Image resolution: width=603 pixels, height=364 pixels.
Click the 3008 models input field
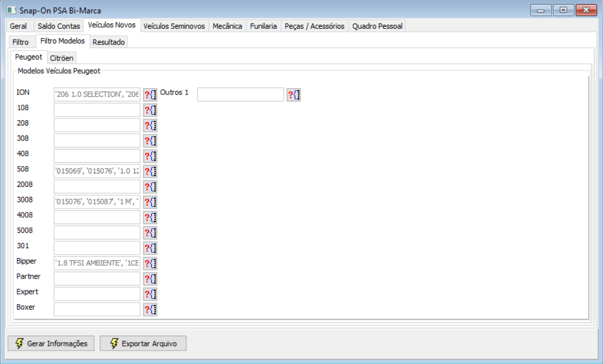pos(97,202)
